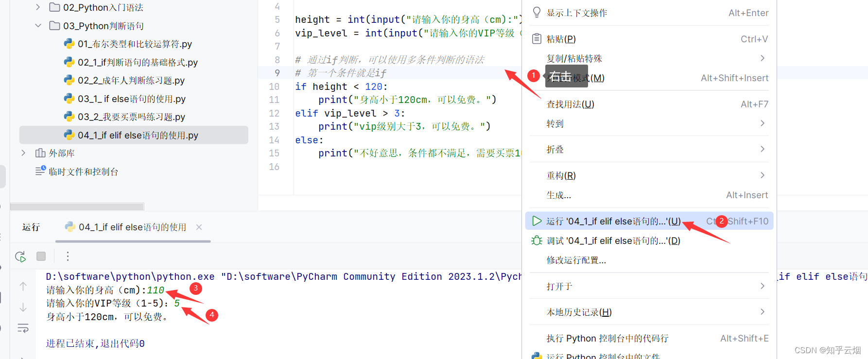
Task: Open file 02_1_if判断语句的基础格式.py in tree
Action: [x=138, y=62]
